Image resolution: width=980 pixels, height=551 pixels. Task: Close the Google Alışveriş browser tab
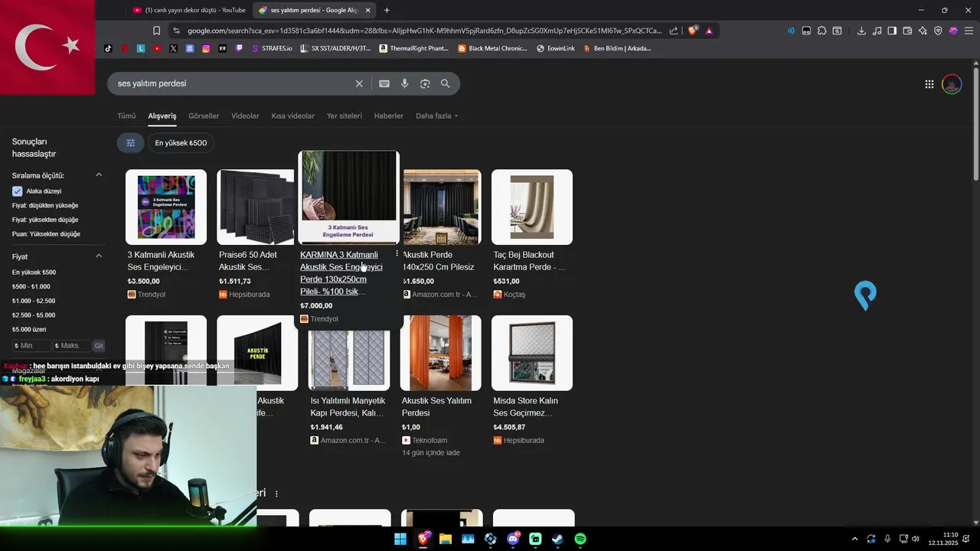pyautogui.click(x=367, y=10)
